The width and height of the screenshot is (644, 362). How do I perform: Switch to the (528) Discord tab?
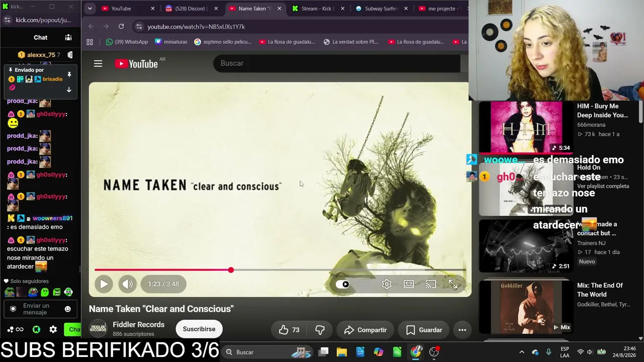(191, 9)
